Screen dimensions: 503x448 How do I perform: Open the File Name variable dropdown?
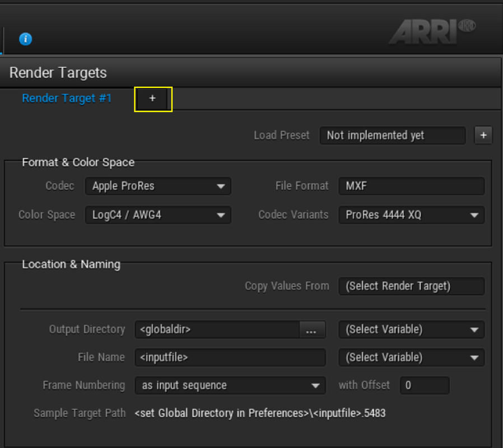point(412,358)
